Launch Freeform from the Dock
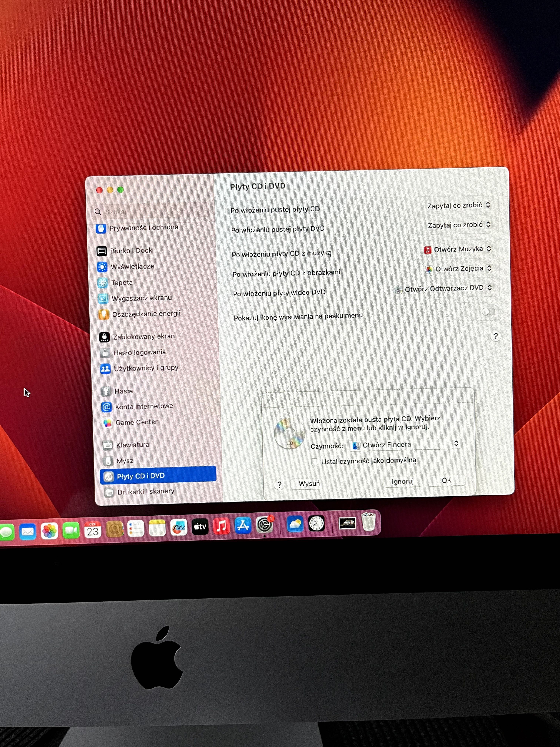The height and width of the screenshot is (747, 560). point(179,527)
